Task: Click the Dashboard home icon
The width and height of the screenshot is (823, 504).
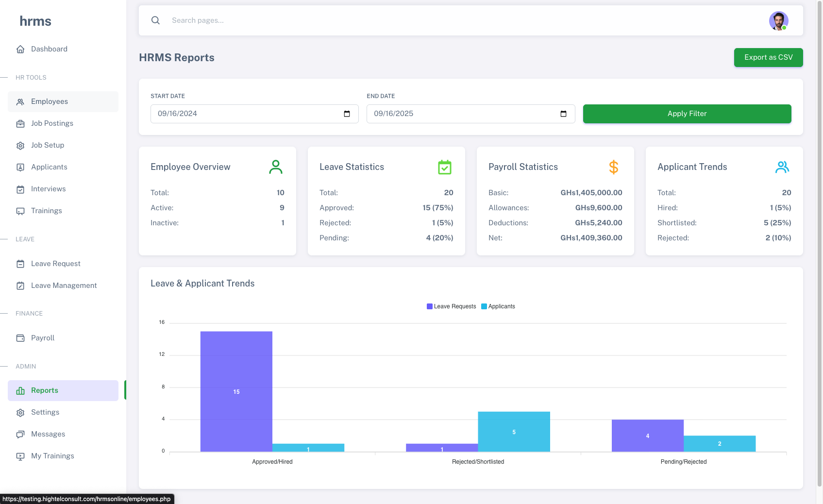Action: click(x=20, y=49)
